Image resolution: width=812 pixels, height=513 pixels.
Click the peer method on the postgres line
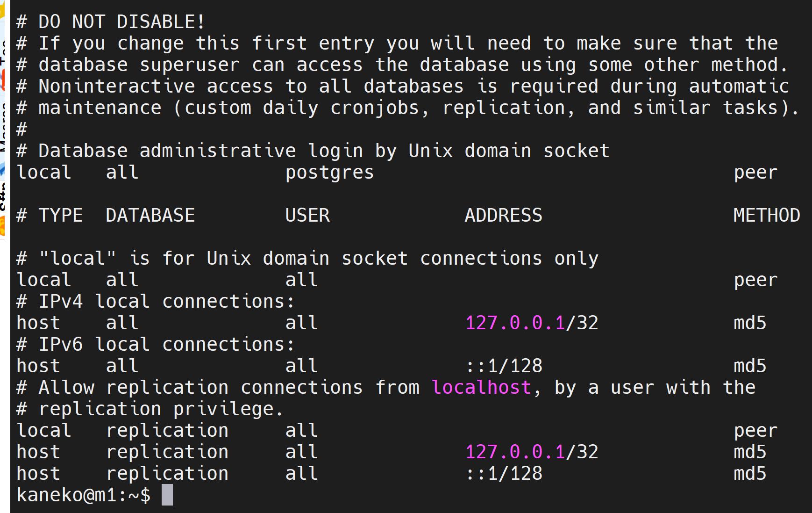point(755,173)
